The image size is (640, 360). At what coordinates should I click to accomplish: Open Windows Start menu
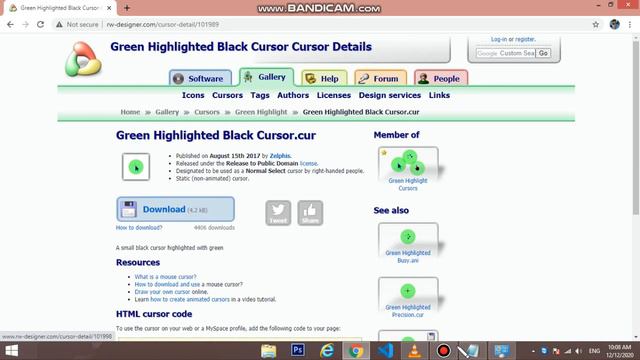coord(12,351)
